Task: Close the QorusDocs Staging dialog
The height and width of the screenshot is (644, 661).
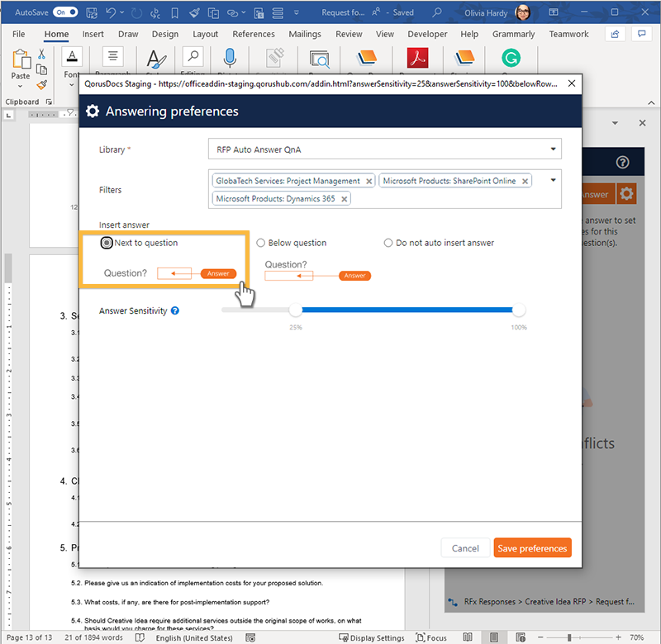Action: (572, 83)
